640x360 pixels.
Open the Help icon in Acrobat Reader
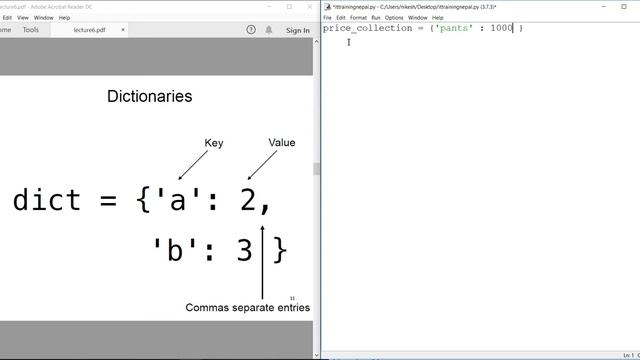point(251,30)
